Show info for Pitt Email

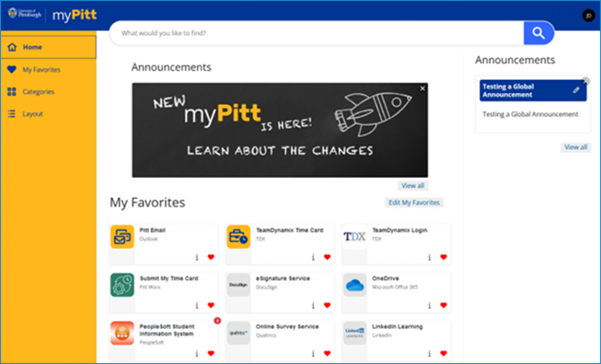[197, 257]
